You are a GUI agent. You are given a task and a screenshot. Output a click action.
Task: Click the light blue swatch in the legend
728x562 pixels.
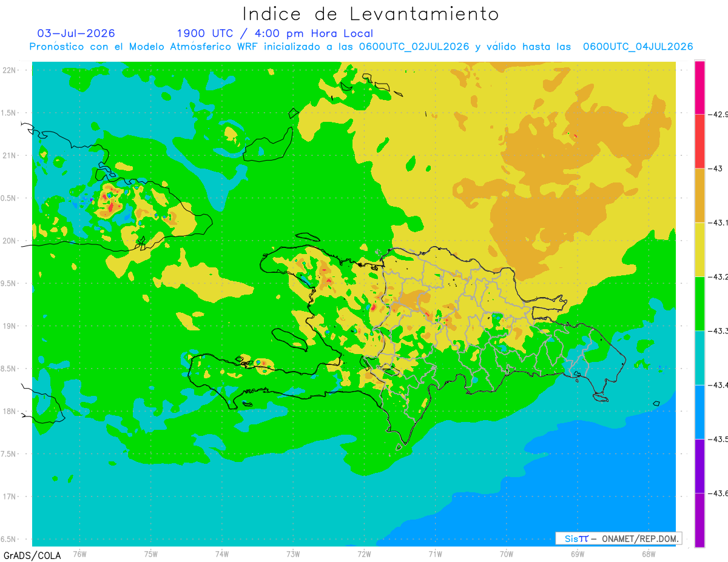(x=699, y=412)
